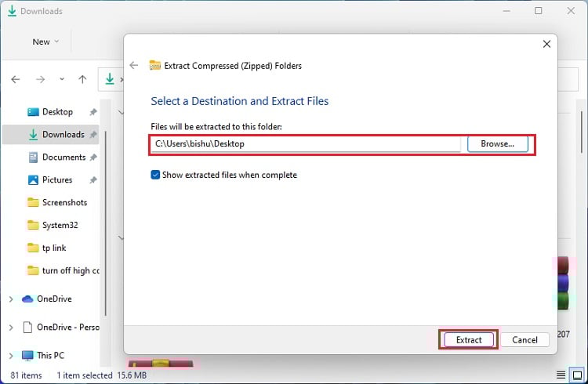
Task: Click the zipped folder icon in dialog title
Action: (155, 65)
